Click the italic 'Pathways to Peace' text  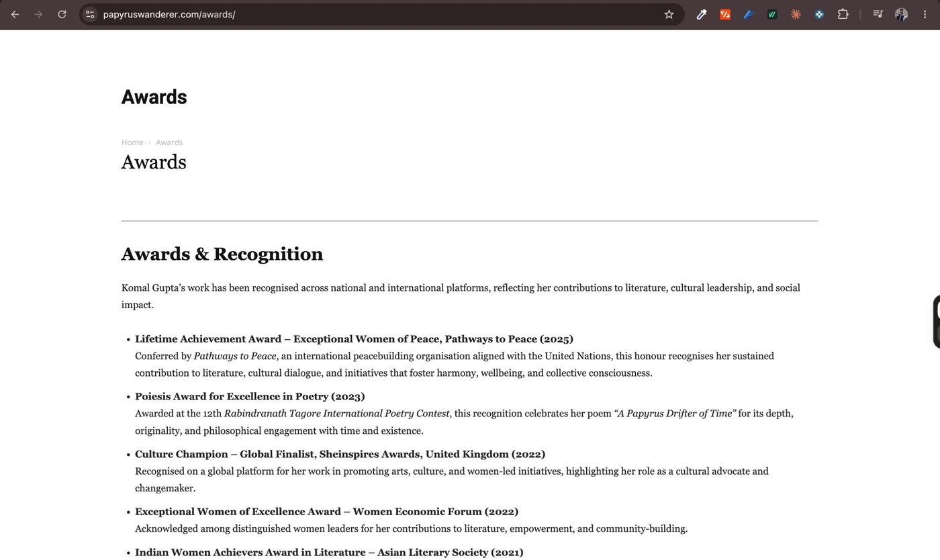(235, 357)
